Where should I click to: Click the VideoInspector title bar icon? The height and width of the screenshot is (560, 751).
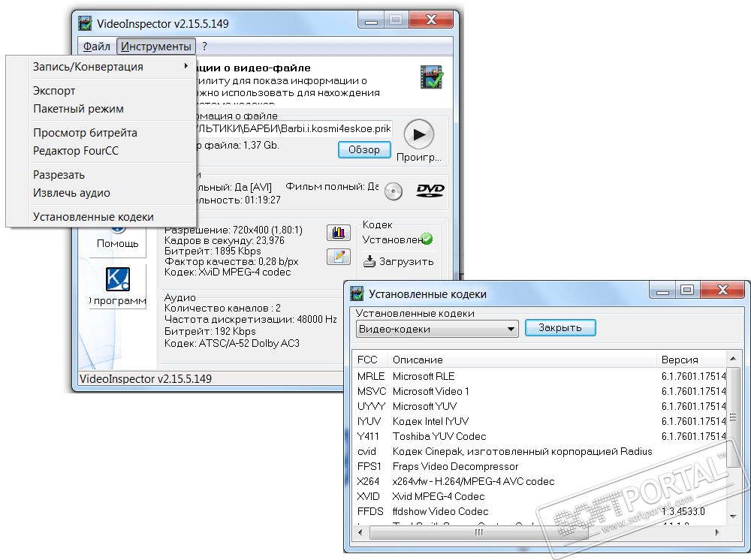coord(85,23)
